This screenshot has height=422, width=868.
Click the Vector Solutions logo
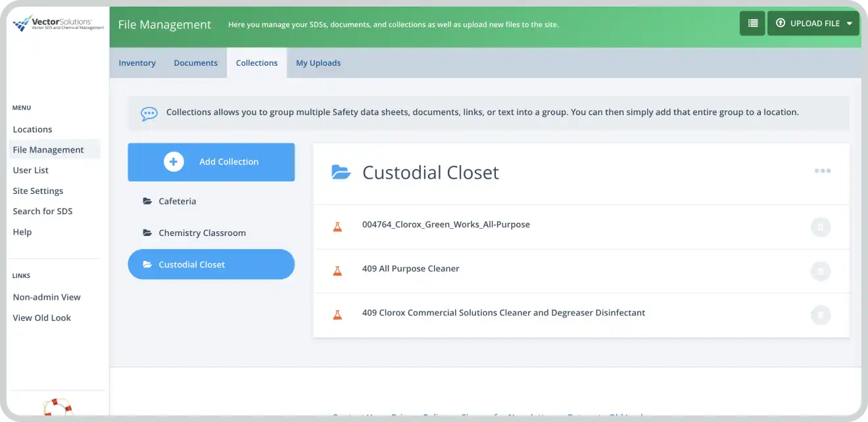click(59, 24)
